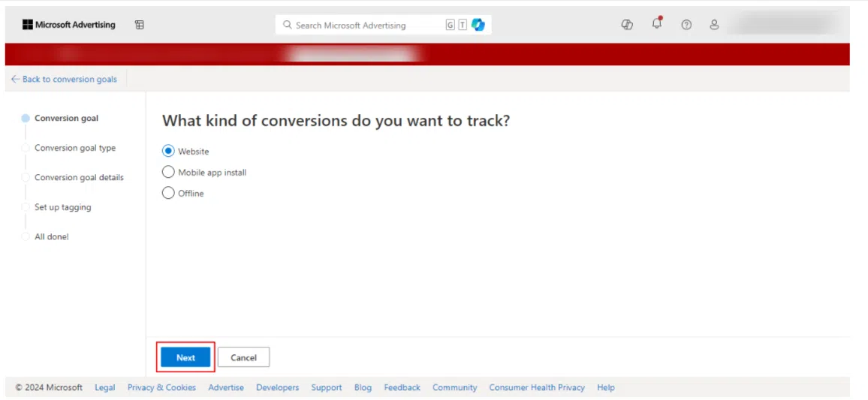This screenshot has height=400, width=868.
Task: Click the Next button
Action: click(185, 357)
